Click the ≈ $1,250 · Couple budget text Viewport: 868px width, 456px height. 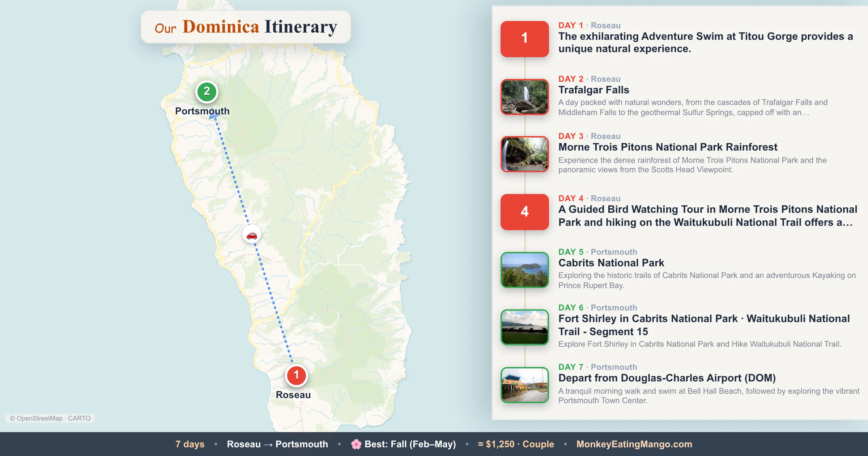(x=516, y=444)
